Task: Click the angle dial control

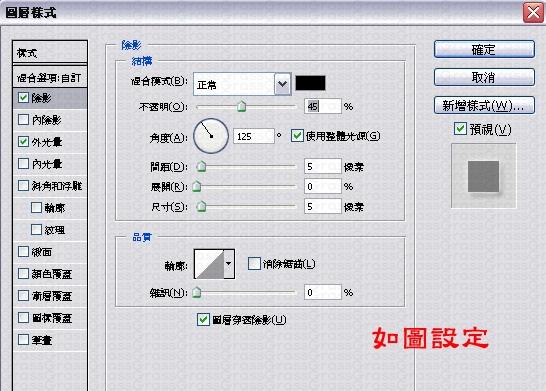Action: tap(211, 136)
